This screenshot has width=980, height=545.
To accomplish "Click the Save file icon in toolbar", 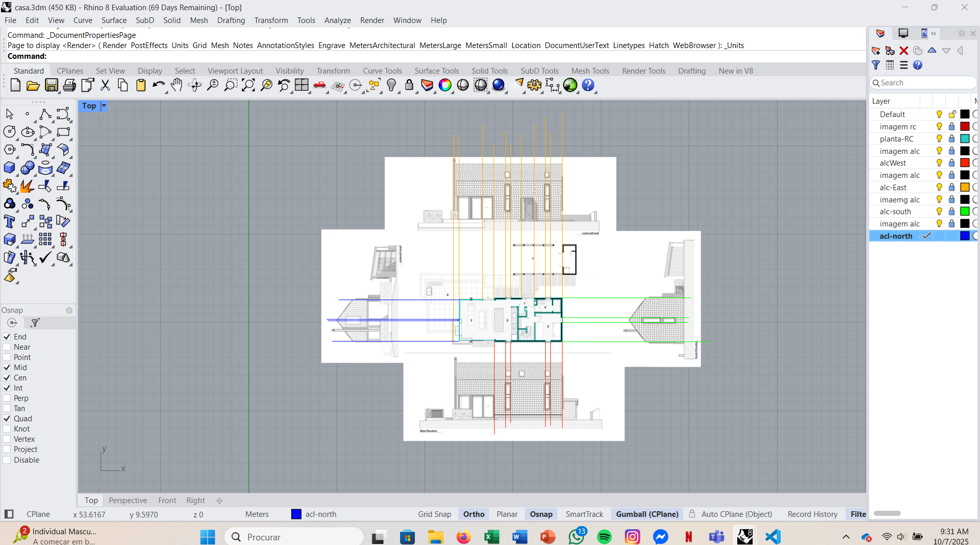I will (52, 85).
